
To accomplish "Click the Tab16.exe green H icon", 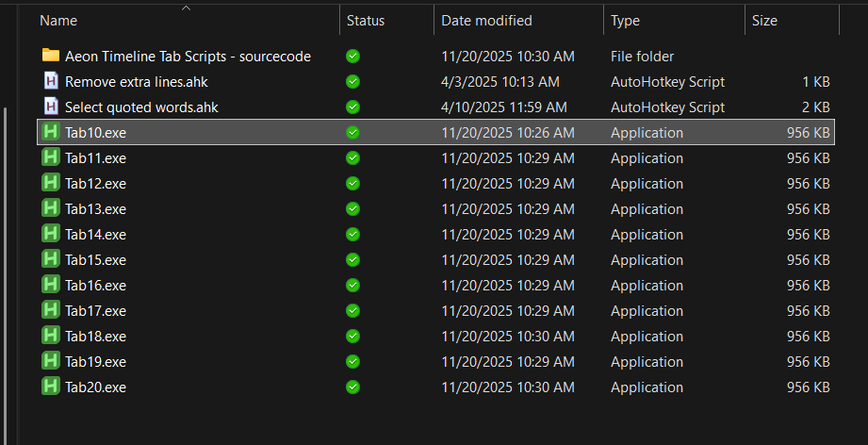I will (51, 285).
